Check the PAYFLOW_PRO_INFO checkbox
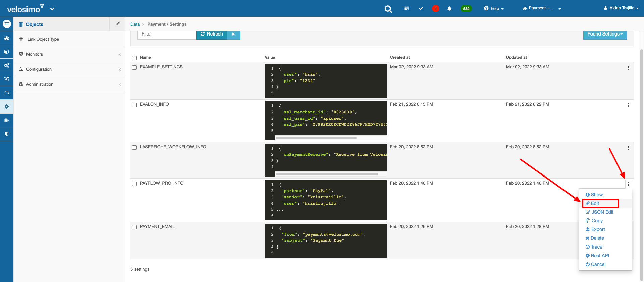Viewport: 644px width, 282px height. click(134, 184)
